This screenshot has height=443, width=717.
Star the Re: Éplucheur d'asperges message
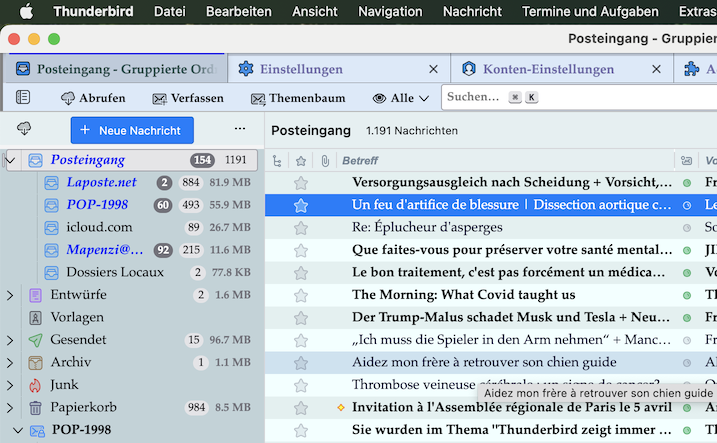click(x=301, y=228)
